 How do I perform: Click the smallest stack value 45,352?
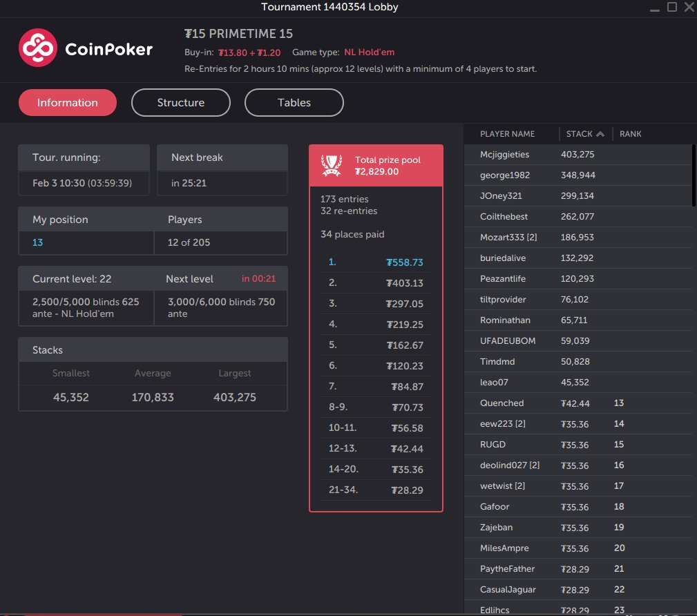71,397
